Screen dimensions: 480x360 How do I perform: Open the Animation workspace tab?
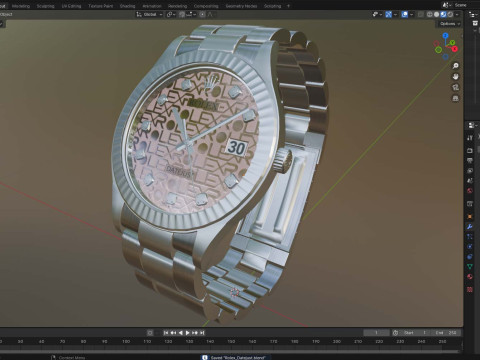[152, 6]
